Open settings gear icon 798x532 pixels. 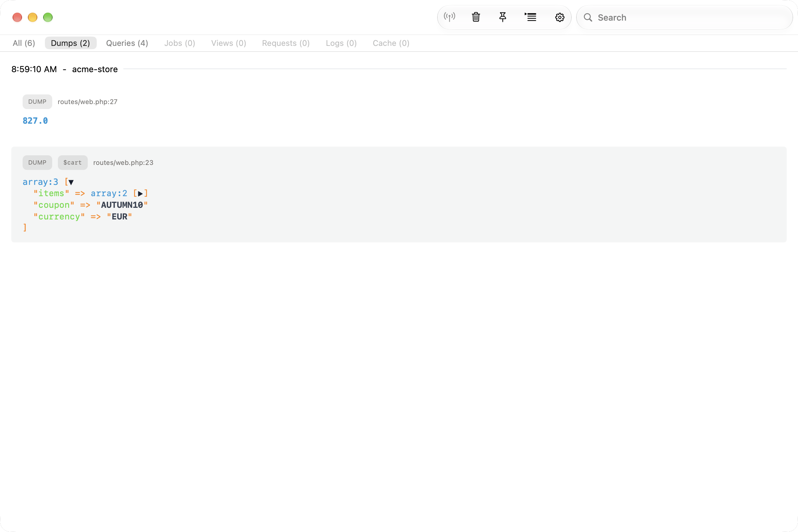point(560,17)
